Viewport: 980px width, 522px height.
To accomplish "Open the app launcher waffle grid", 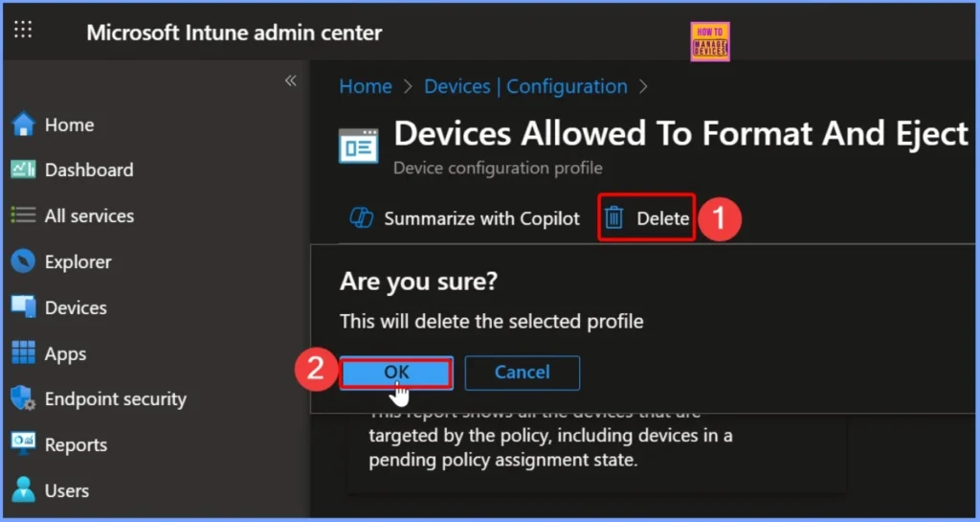I will (x=23, y=30).
